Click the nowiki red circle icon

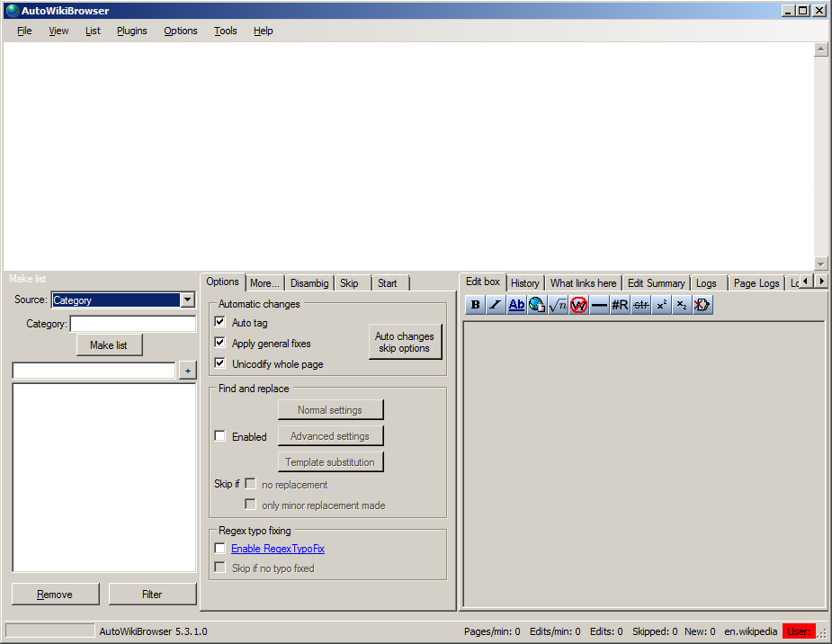click(x=578, y=305)
